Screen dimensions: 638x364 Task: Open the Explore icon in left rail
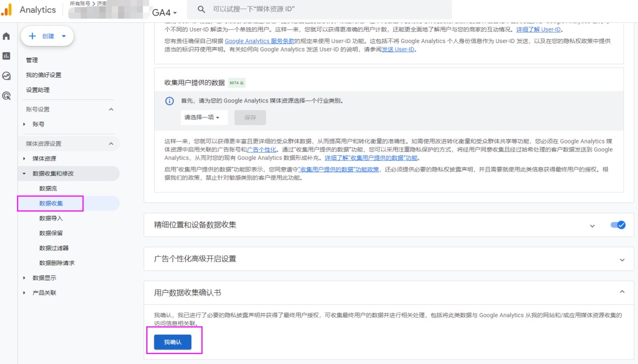point(6,76)
